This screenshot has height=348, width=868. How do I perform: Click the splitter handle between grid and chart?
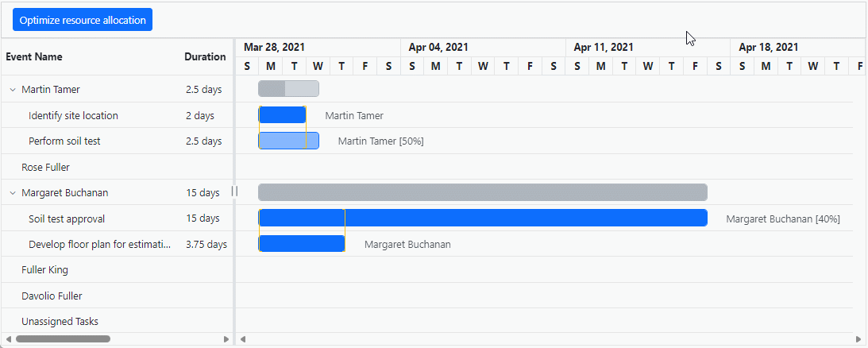pos(234,191)
